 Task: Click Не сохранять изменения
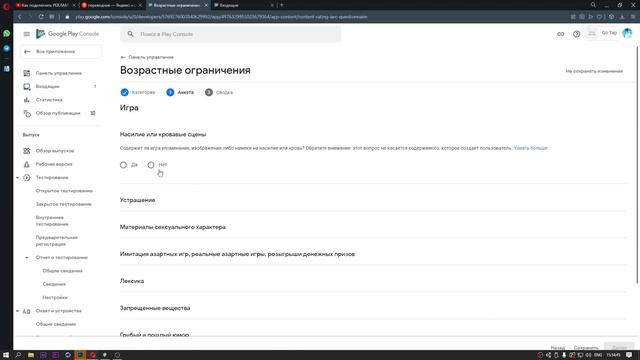[x=594, y=71]
